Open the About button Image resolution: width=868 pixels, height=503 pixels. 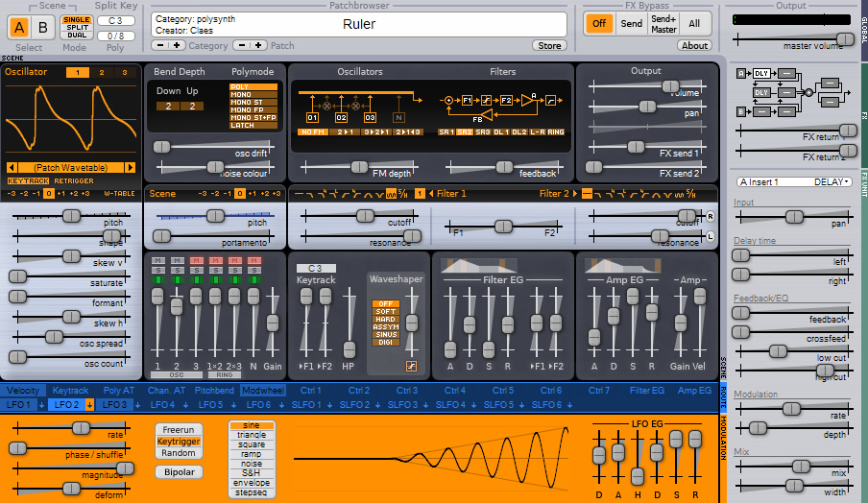[x=694, y=46]
